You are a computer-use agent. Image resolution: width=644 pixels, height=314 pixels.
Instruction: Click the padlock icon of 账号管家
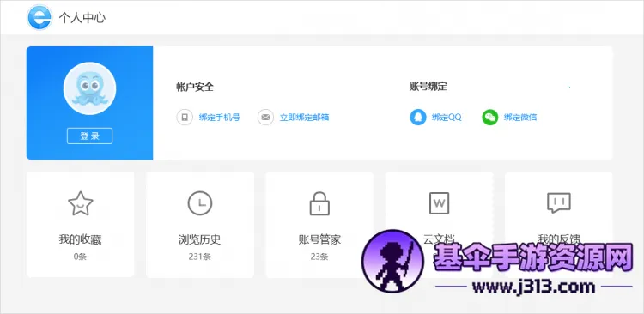[x=319, y=203]
